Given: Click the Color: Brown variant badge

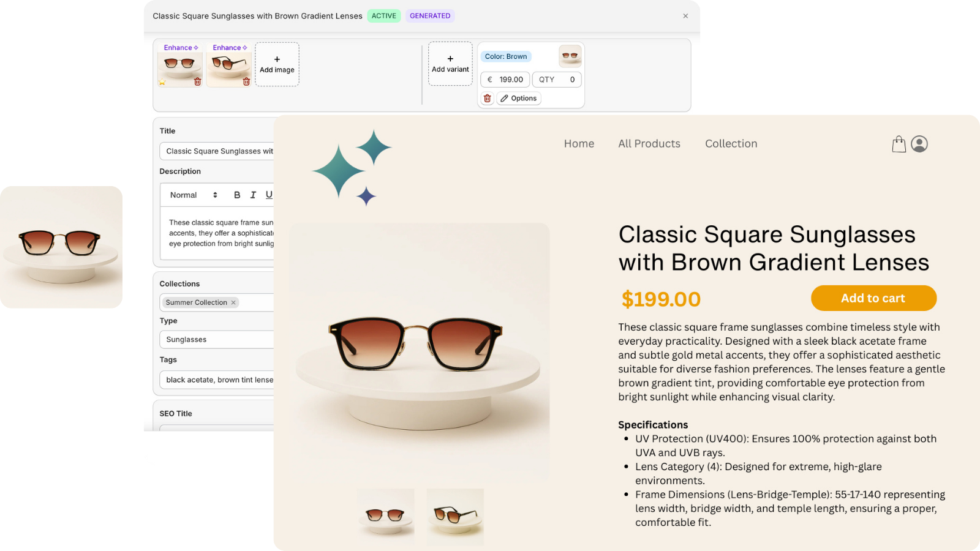Looking at the screenshot, I should (x=505, y=56).
